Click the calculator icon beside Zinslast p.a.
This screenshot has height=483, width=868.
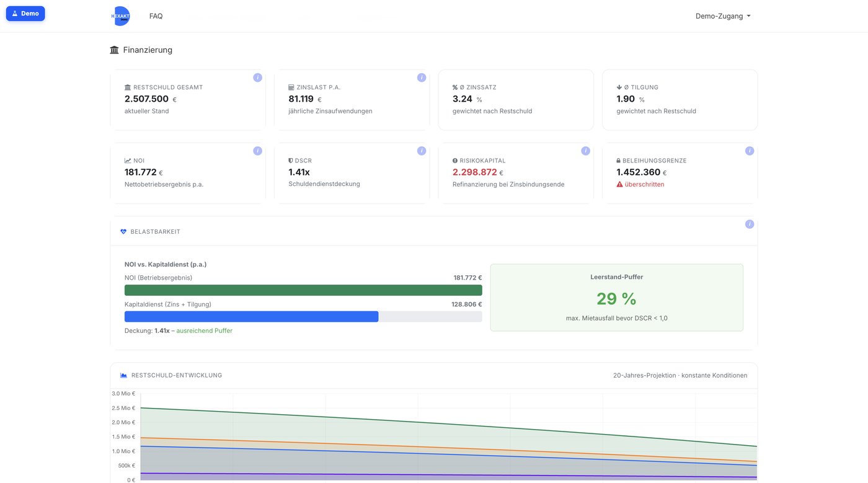291,87
